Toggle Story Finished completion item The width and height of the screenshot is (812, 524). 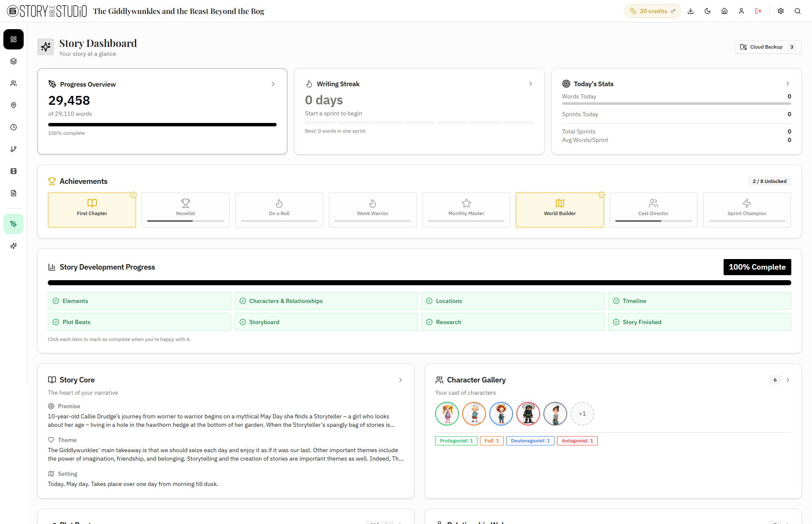pos(700,322)
